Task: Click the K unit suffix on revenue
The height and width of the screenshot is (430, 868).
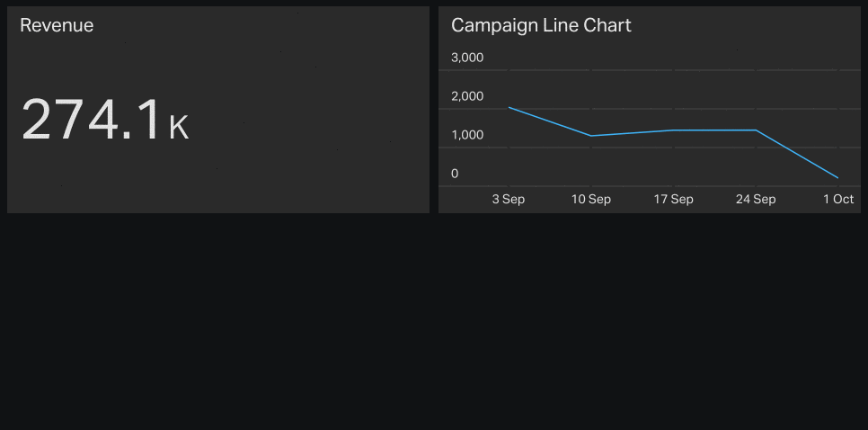Action: click(x=179, y=128)
